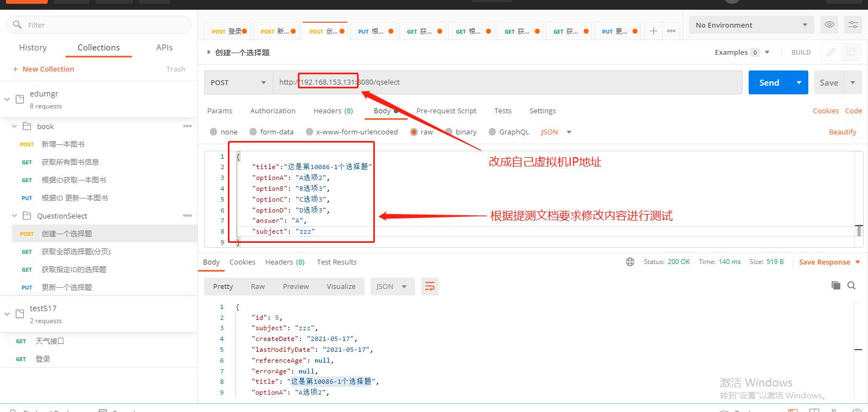868x412 pixels.
Task: Click the request URL input field
Action: [507, 82]
